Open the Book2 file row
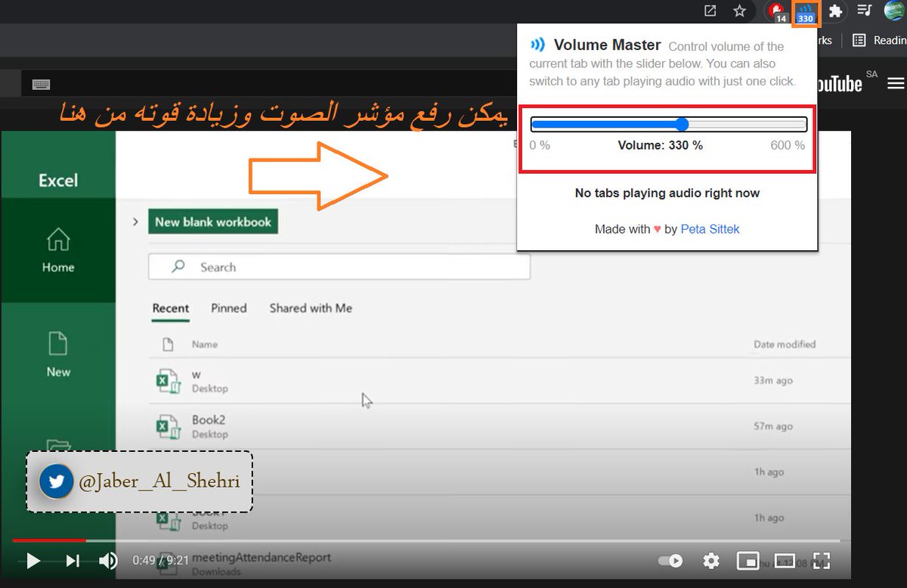907x588 pixels. [x=484, y=426]
